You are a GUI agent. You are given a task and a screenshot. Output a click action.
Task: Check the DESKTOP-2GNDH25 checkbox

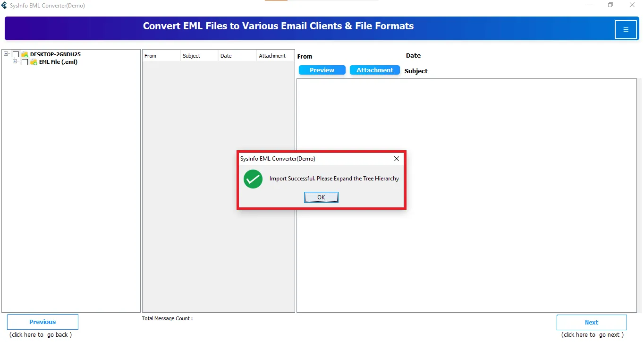[16, 54]
